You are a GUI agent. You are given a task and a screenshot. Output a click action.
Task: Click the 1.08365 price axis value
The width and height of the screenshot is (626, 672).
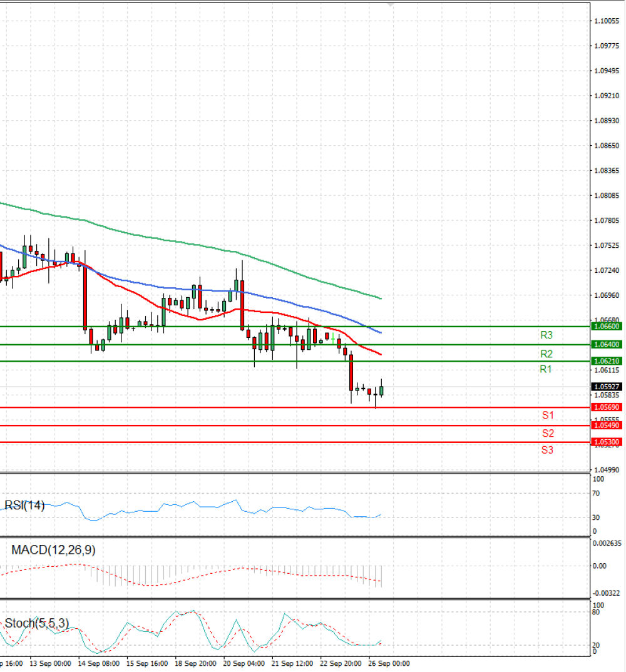click(607, 171)
